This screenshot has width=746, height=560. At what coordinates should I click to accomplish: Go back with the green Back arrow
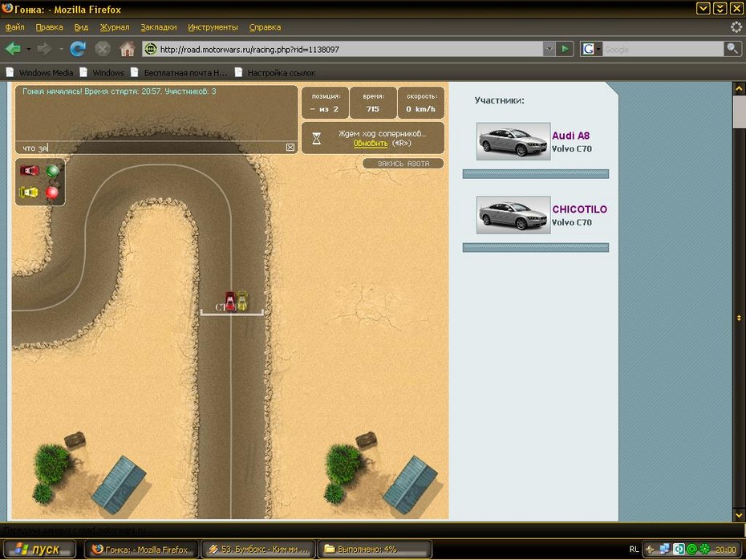13,49
